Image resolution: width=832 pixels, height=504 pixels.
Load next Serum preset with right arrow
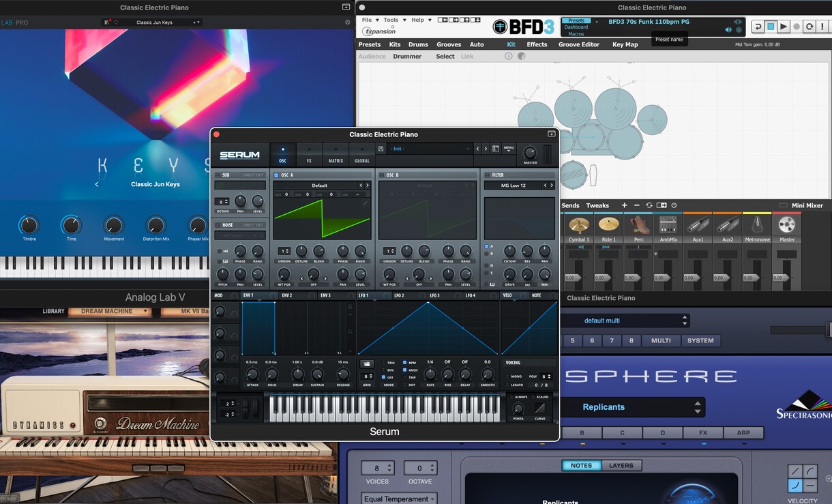point(486,149)
